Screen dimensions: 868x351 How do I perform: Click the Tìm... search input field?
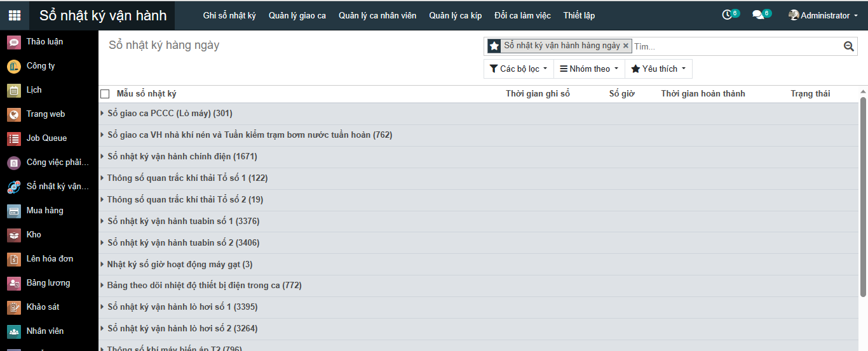click(x=737, y=46)
